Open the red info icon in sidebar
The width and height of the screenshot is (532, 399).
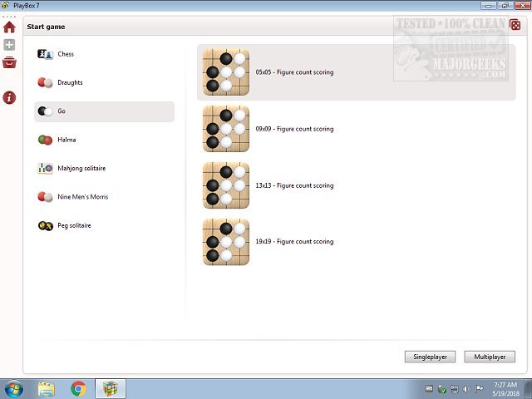coord(9,97)
